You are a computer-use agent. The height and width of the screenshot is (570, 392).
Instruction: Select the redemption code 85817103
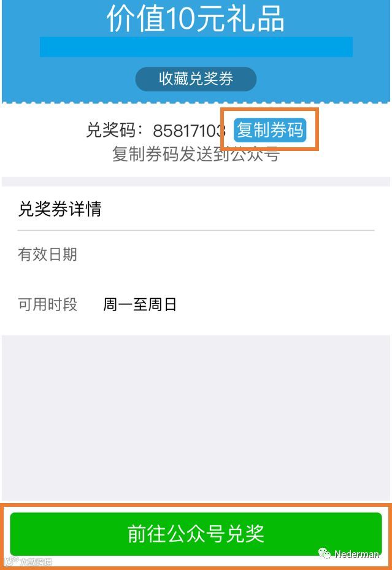189,131
